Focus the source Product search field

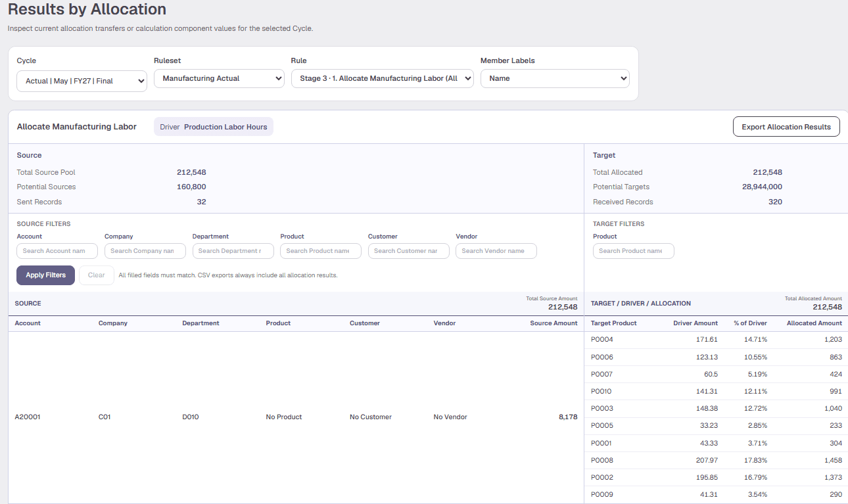[321, 251]
